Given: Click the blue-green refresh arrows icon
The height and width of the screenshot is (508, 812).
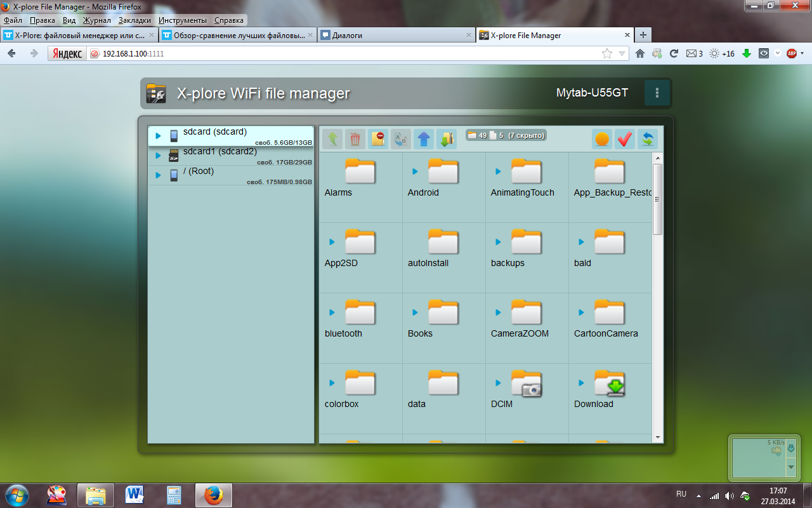Looking at the screenshot, I should click(648, 139).
